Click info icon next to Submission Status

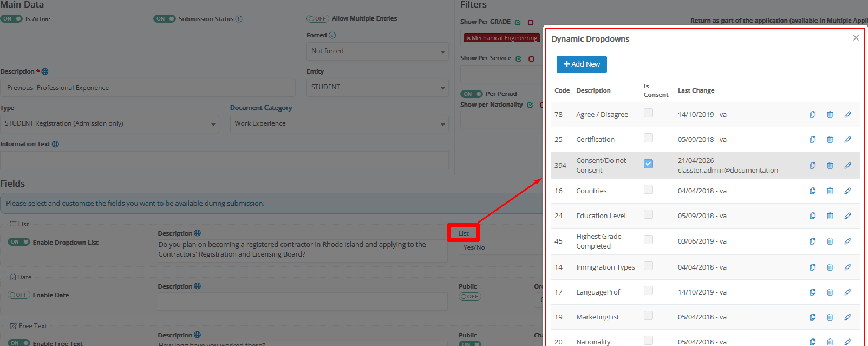pos(239,19)
